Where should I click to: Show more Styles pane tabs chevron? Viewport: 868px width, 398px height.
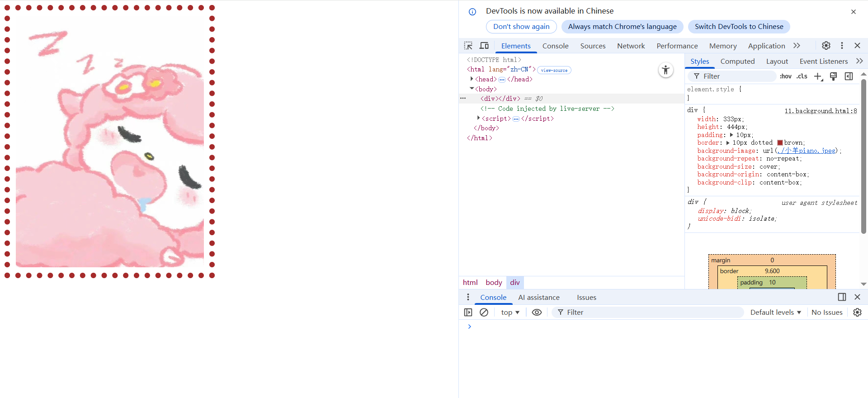(x=859, y=61)
